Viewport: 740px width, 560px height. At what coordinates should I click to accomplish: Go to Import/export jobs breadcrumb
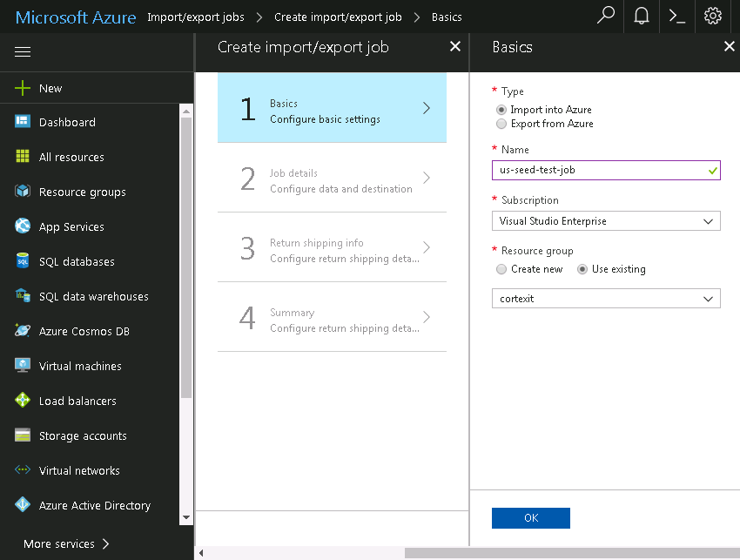point(196,17)
